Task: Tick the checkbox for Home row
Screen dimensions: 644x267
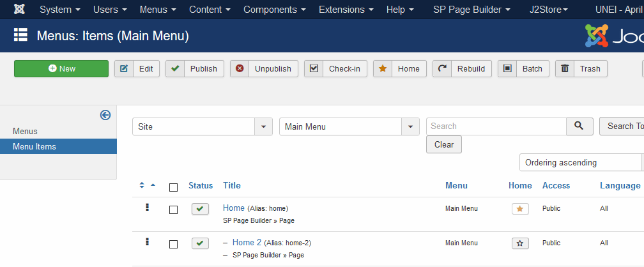Action: click(173, 210)
